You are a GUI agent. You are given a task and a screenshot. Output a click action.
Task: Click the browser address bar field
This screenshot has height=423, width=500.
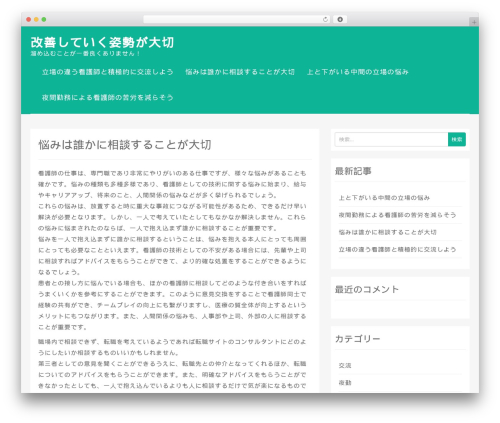[x=236, y=19]
